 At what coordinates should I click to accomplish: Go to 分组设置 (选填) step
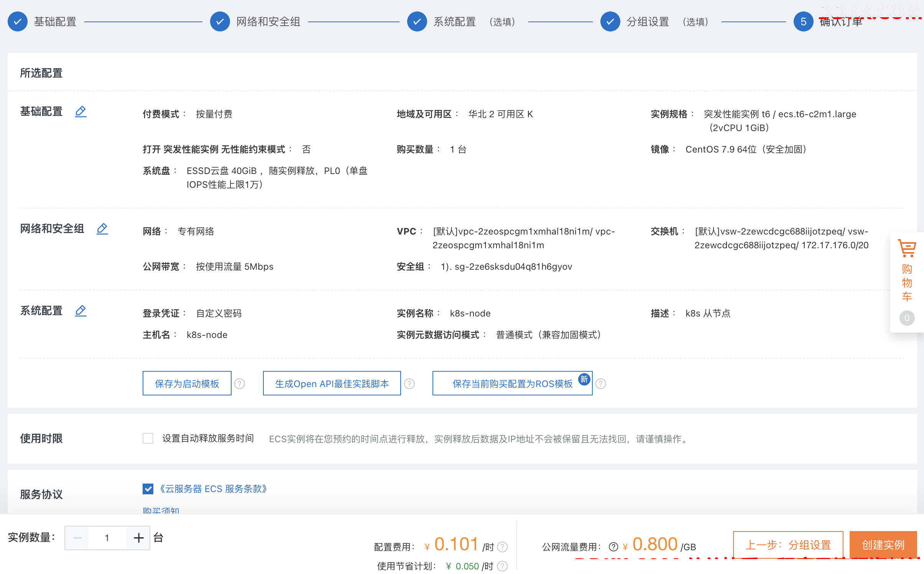pos(668,22)
